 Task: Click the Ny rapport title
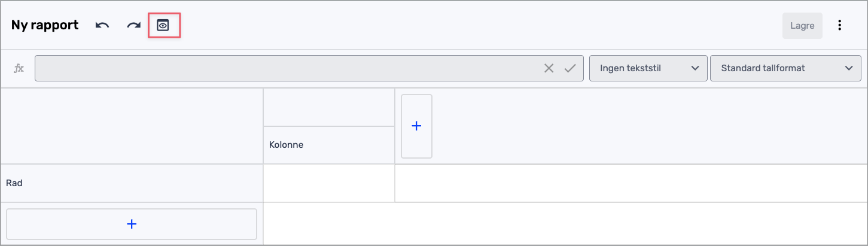tap(45, 25)
